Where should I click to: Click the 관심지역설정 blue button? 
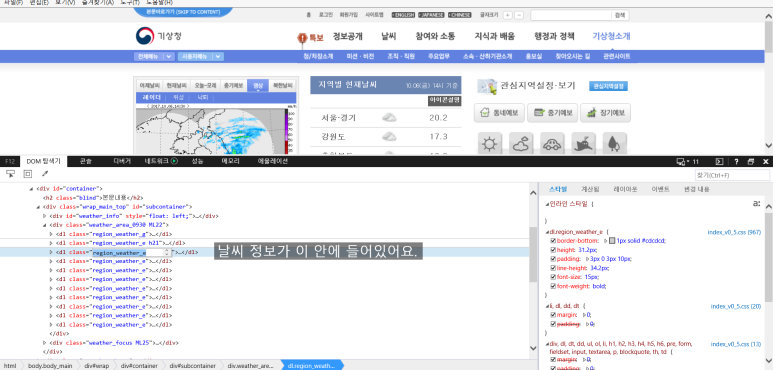click(x=608, y=86)
